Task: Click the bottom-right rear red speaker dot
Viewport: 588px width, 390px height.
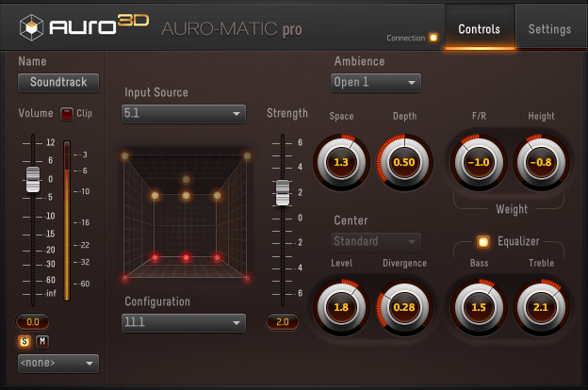Action: (x=247, y=279)
